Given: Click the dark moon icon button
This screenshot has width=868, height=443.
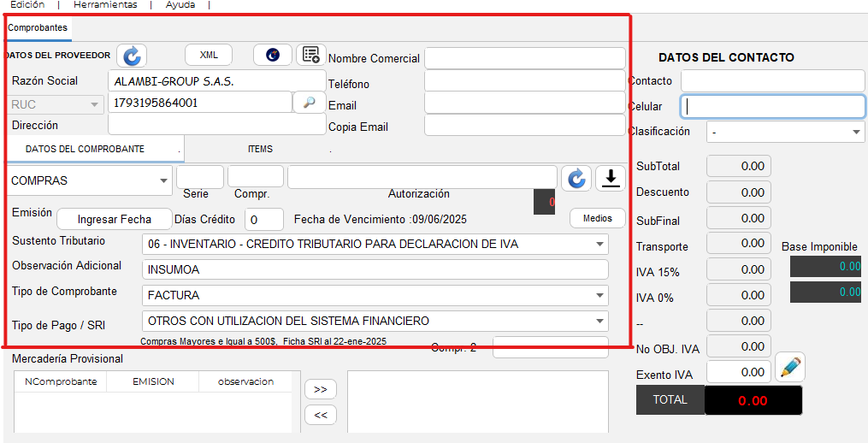Looking at the screenshot, I should (273, 55).
